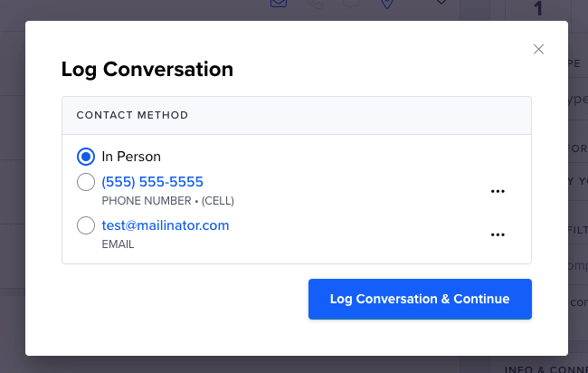Click the envelope email icon behind dialog
The image size is (588, 373).
click(x=279, y=3)
